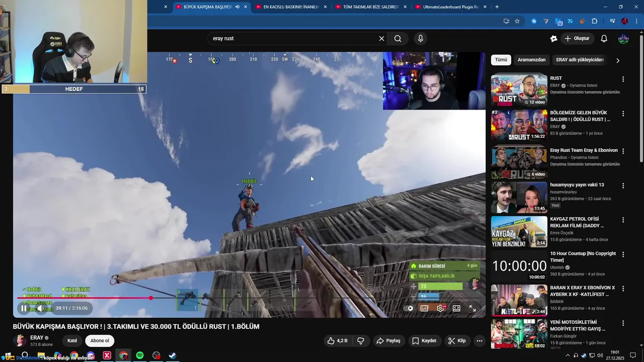This screenshot has height=362, width=644.
Task: Open the Oluştur create menu
Action: [577, 39]
